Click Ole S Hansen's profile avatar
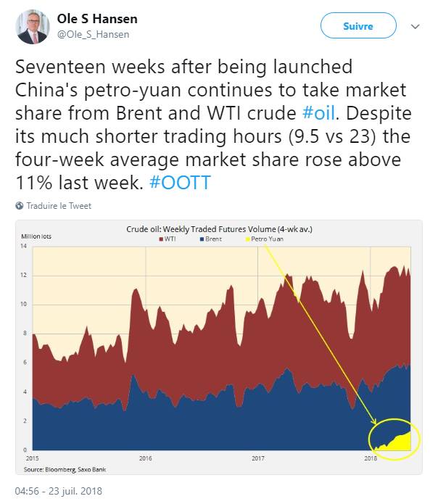The image size is (438, 504). pos(33,26)
